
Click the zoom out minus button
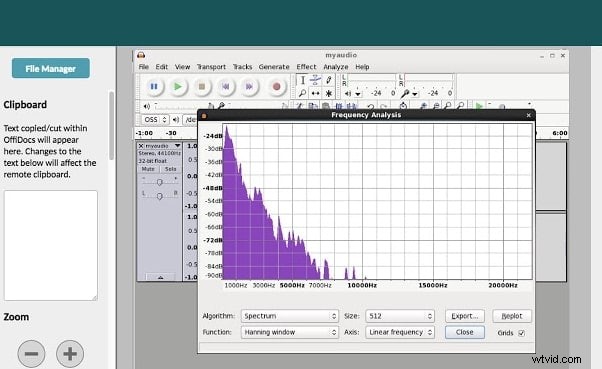click(x=31, y=353)
